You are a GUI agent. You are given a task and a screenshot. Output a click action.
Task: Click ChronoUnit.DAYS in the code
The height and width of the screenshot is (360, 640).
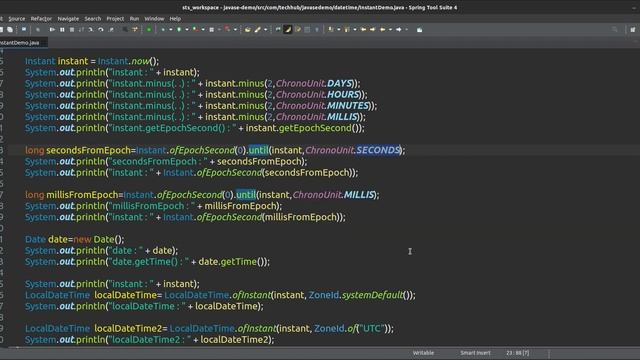click(314, 83)
